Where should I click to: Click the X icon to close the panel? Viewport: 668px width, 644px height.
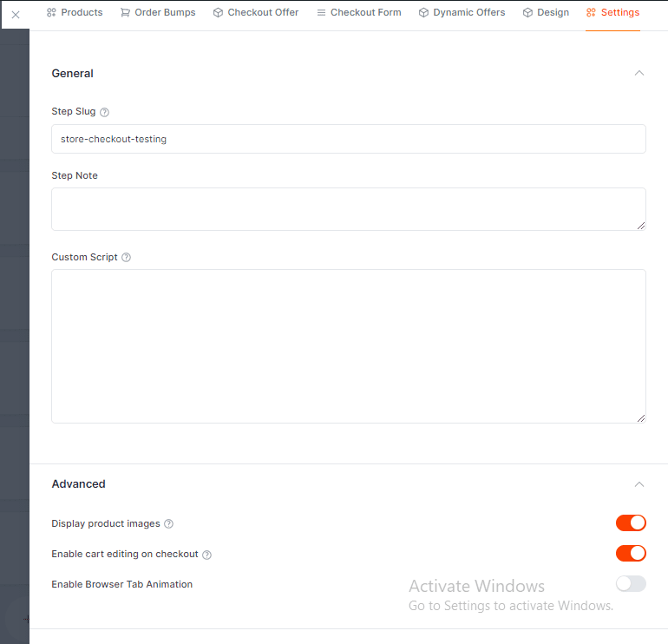[15, 15]
